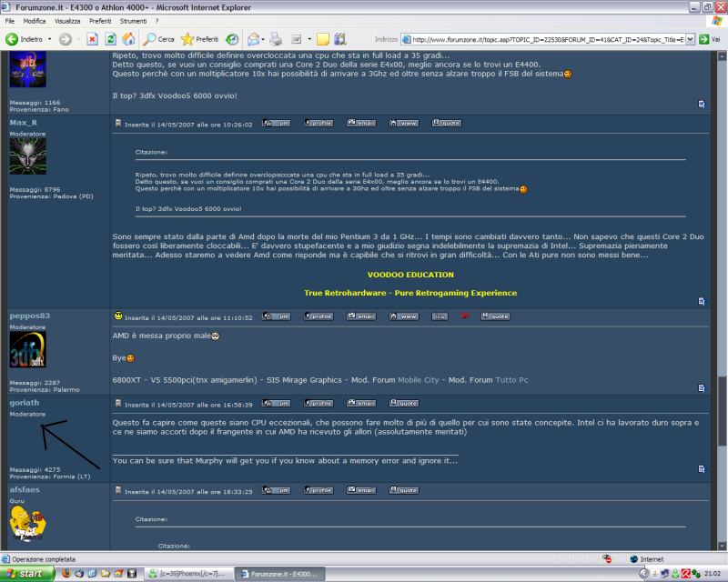Image resolution: width=728 pixels, height=582 pixels.
Task: Open the Indietro history dropdown arrow
Action: (50, 39)
